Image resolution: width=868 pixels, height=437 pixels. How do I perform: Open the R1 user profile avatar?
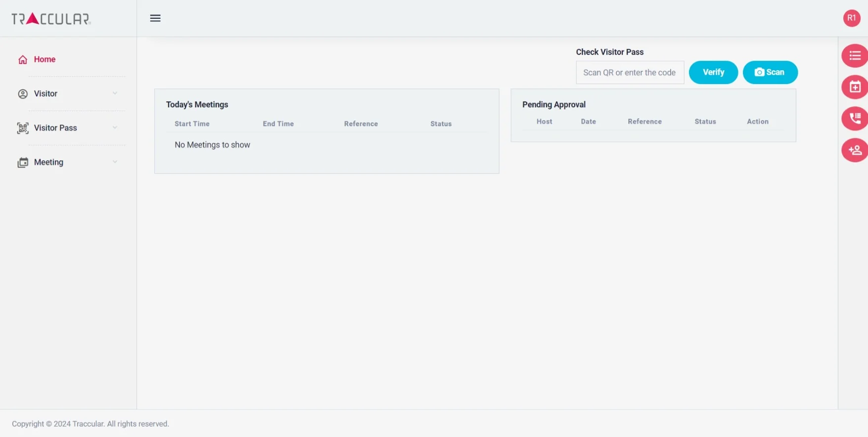tap(851, 18)
